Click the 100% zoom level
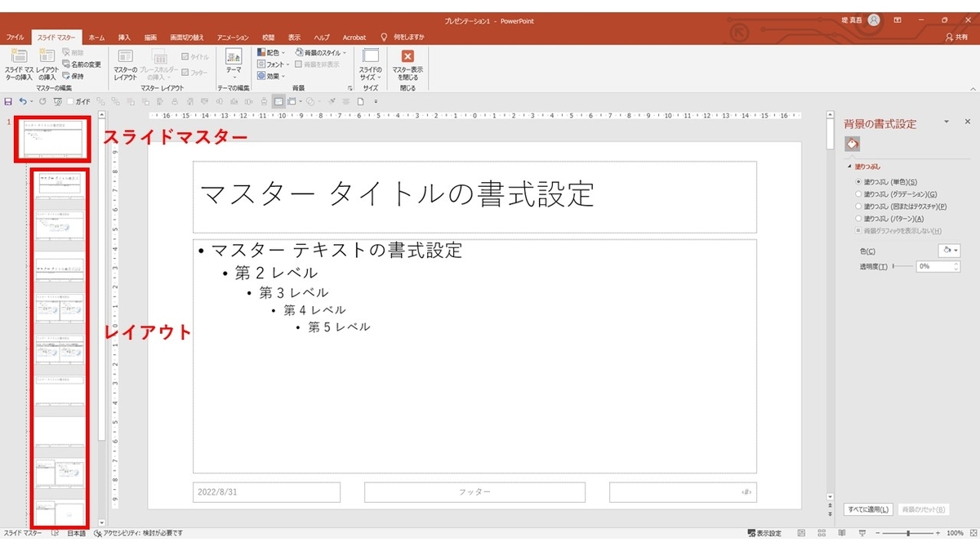This screenshot has height=551, width=980. (x=955, y=533)
